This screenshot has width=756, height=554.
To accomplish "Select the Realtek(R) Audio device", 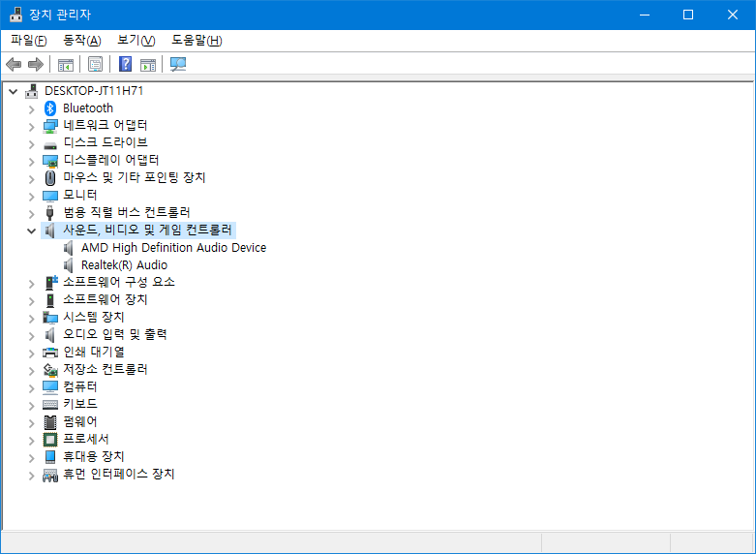I will pos(125,265).
